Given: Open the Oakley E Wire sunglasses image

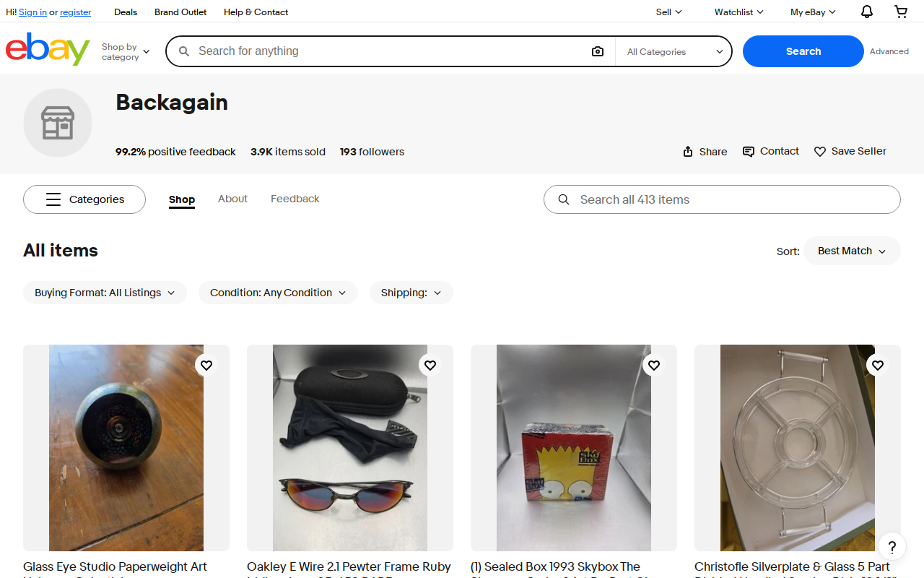Looking at the screenshot, I should click(x=350, y=448).
